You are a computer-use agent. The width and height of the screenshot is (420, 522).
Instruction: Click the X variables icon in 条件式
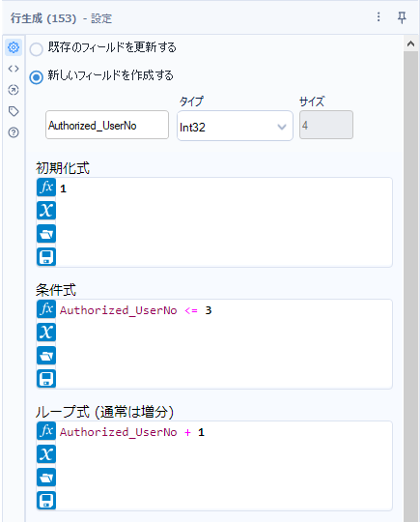coord(46,333)
